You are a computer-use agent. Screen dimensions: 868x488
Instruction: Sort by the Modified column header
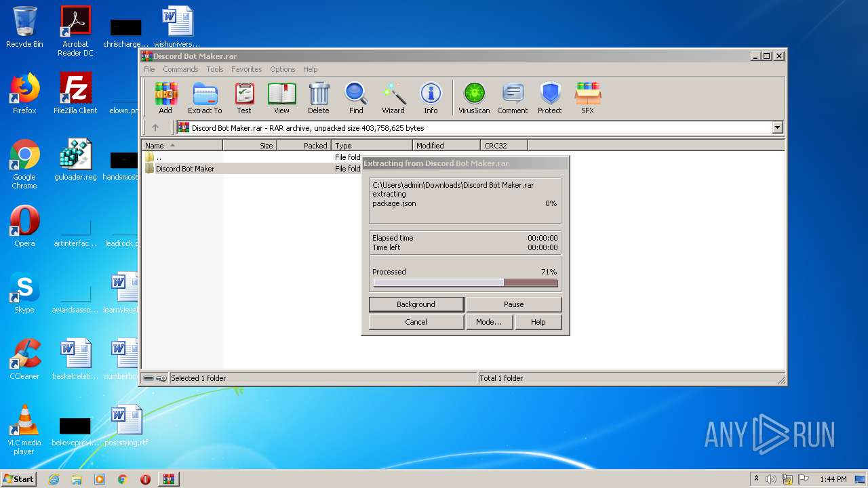click(x=446, y=145)
